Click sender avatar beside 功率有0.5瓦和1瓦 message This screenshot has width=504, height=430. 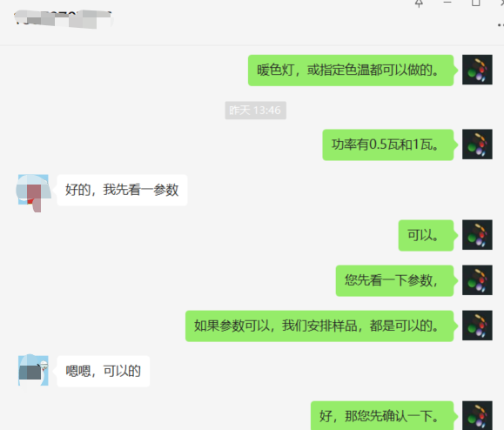point(477,144)
